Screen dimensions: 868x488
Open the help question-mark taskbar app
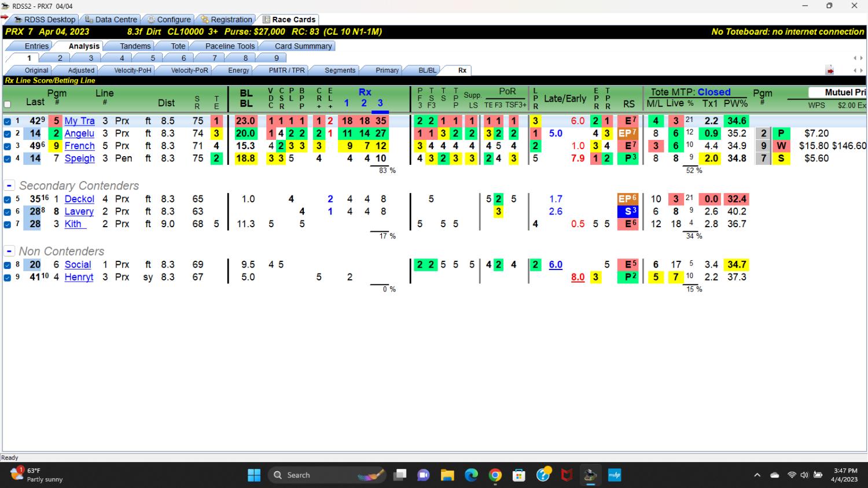pos(543,475)
